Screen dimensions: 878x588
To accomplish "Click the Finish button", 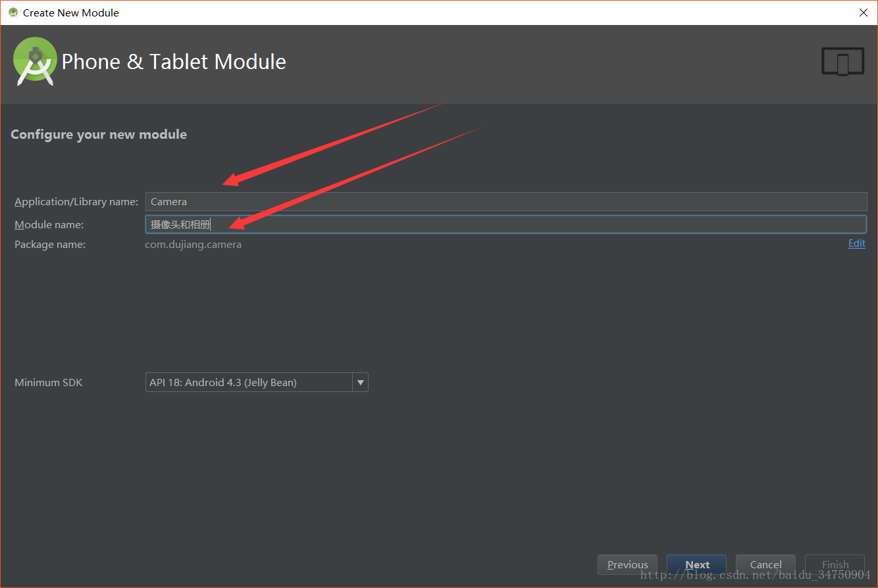I will [835, 564].
